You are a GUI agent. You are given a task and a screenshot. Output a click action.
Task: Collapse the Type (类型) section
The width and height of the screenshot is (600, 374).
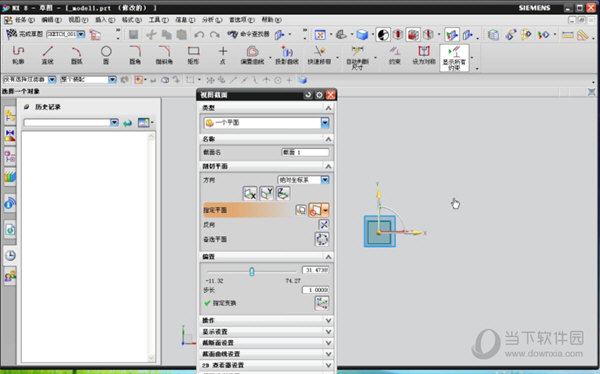(x=328, y=108)
